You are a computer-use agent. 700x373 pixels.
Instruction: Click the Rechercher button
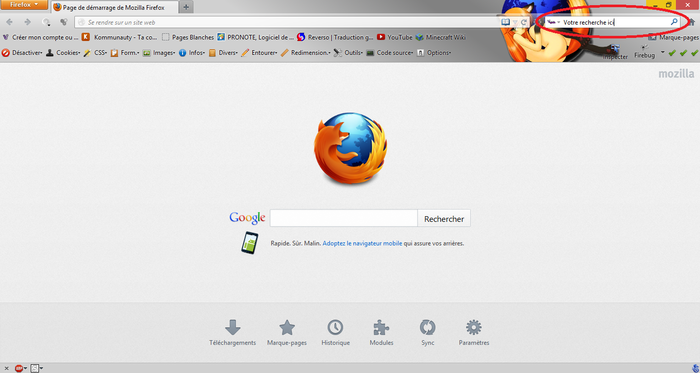coord(444,218)
